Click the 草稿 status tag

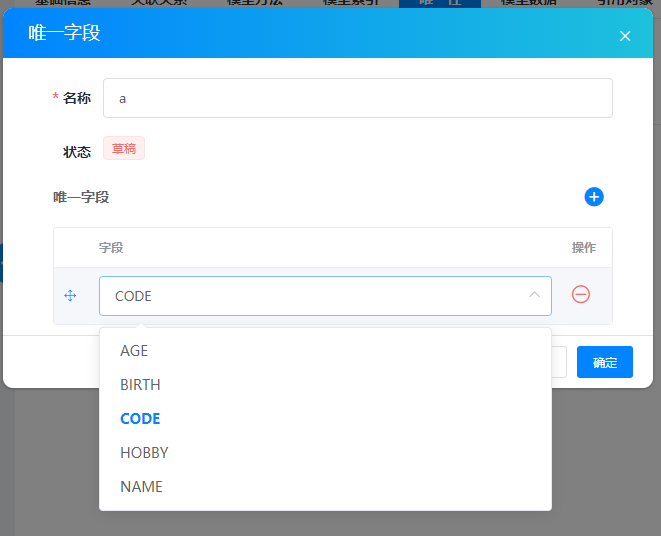tap(124, 149)
